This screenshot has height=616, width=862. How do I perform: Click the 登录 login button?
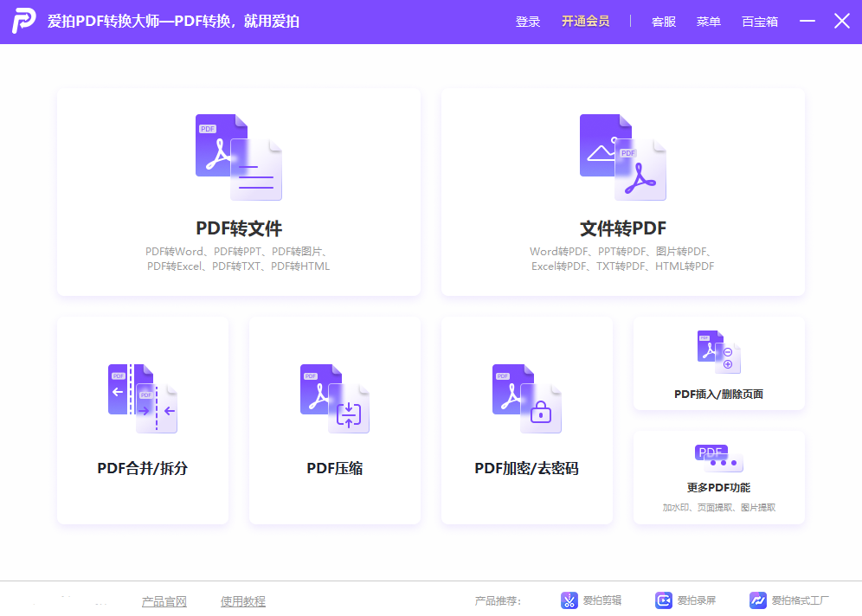coord(527,22)
